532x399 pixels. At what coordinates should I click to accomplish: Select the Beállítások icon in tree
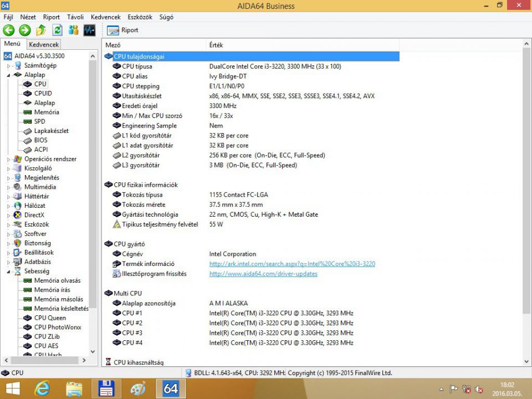pos(17,253)
